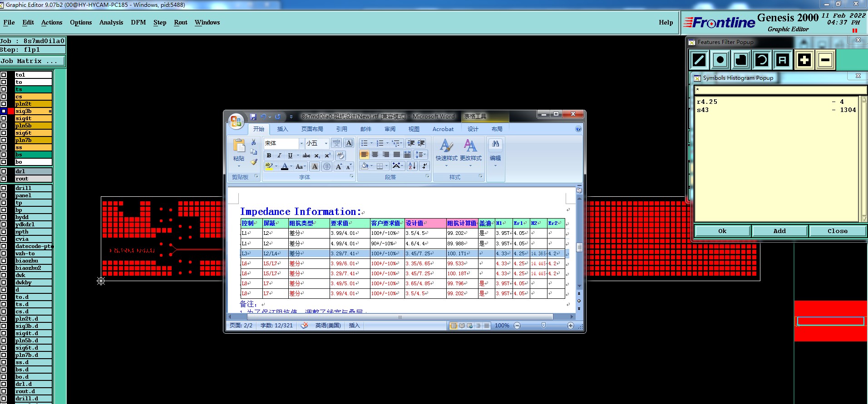Open the DFM menu in Genesis
Screen dimensions: 868x404
coord(138,22)
